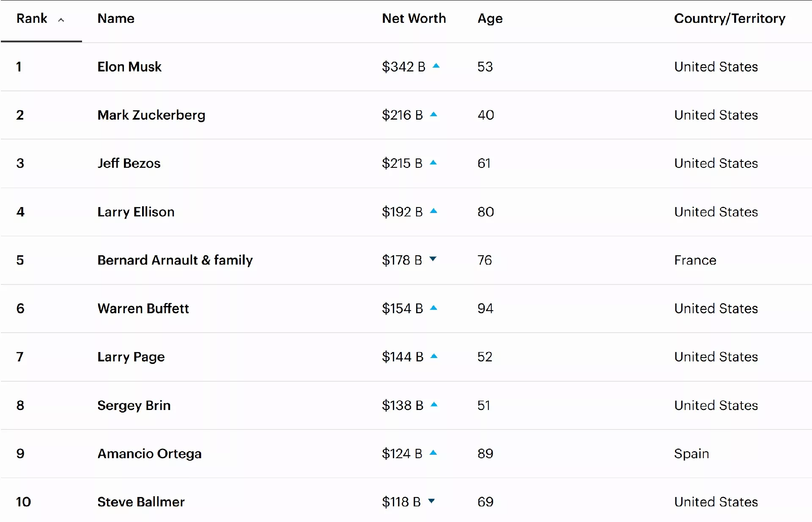Click the up arrow beside Larry Ellison's net worth
The image size is (812, 522).
433,211
